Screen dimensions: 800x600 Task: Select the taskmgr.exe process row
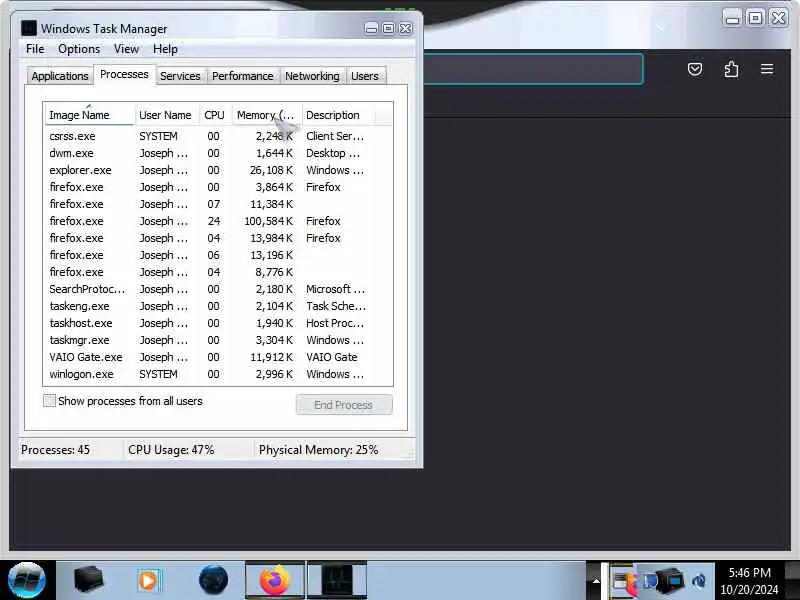(x=218, y=340)
